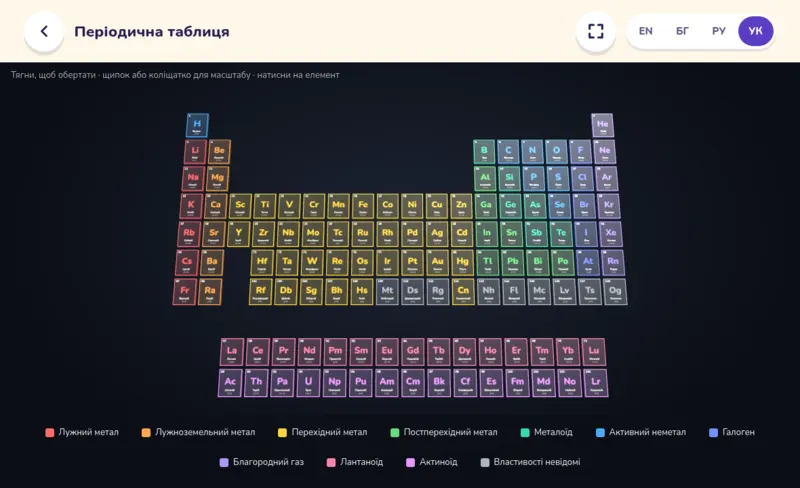The height and width of the screenshot is (488, 800).
Task: Select the УК language option
Action: point(756,31)
